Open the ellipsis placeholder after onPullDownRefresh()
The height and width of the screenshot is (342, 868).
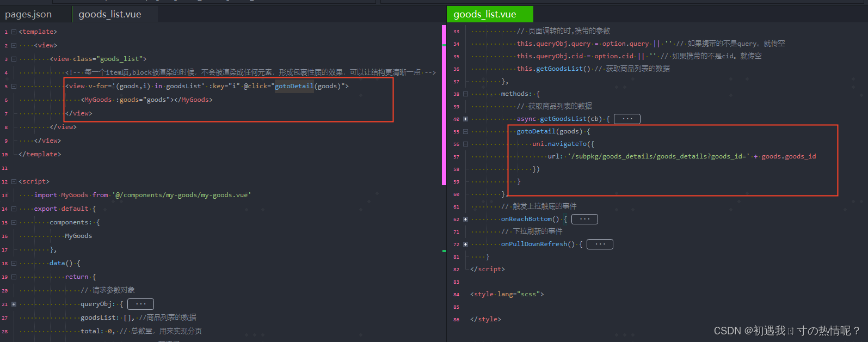click(x=600, y=244)
